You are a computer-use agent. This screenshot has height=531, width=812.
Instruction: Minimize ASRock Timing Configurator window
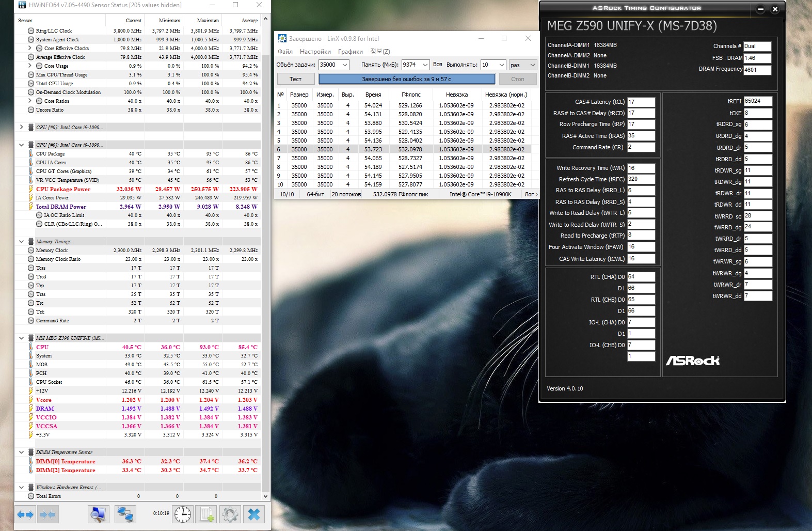click(760, 9)
